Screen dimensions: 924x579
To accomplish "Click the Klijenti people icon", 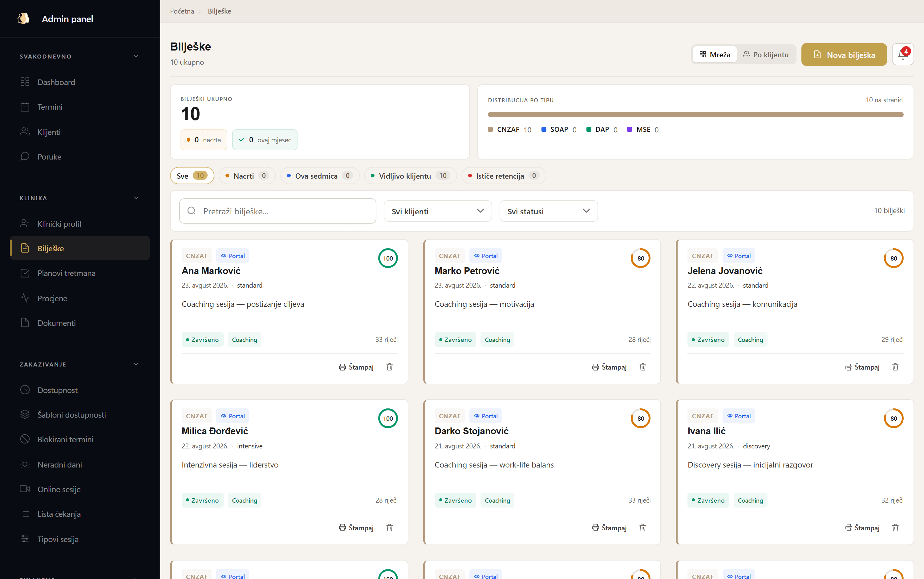I will [x=25, y=132].
